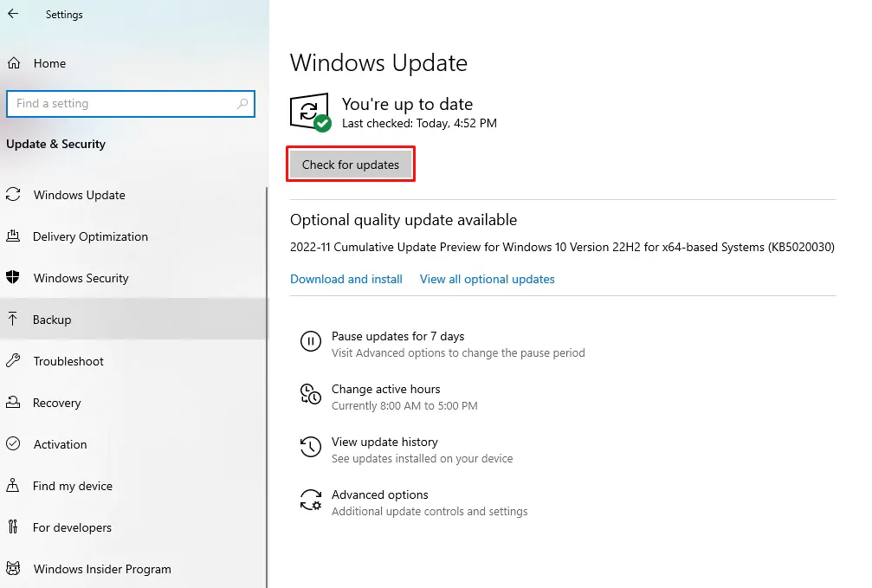
Task: Click the up-to-date status icon with green check
Action: [311, 113]
